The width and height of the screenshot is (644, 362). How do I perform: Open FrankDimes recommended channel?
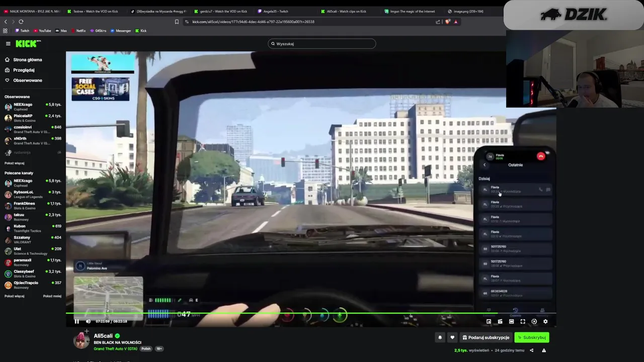tap(33, 206)
